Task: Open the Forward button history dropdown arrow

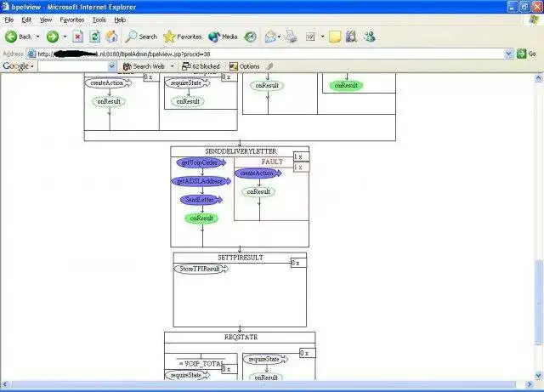Action: coord(65,37)
